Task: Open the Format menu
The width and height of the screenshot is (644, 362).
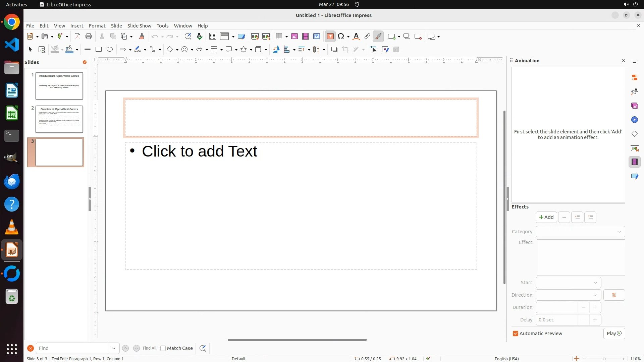Action: [97, 26]
